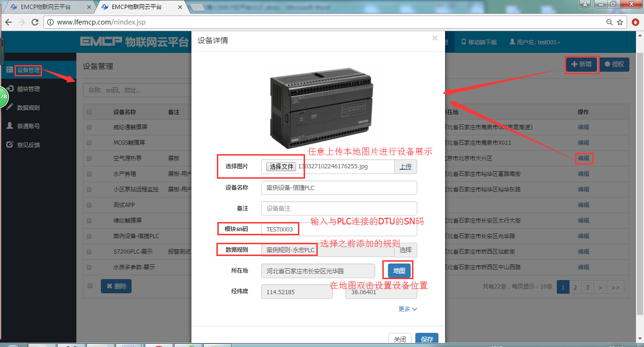
Task: Go to pagination page 3
Action: pos(587,287)
